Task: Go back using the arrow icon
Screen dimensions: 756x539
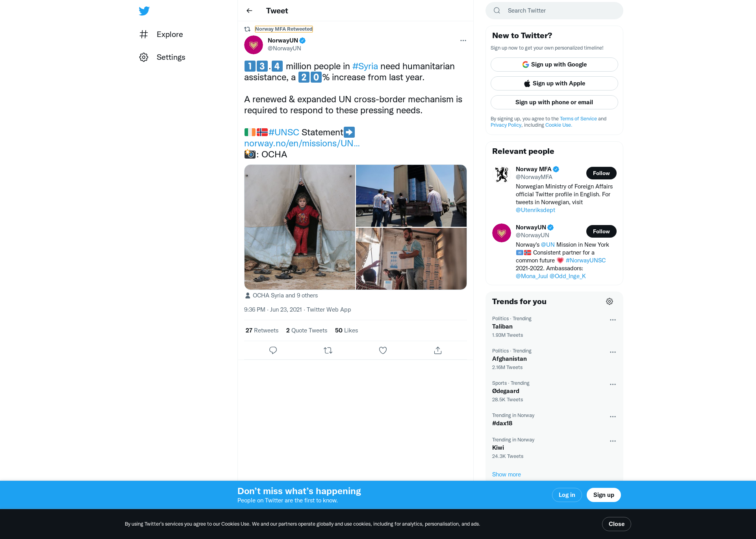Action: tap(249, 11)
